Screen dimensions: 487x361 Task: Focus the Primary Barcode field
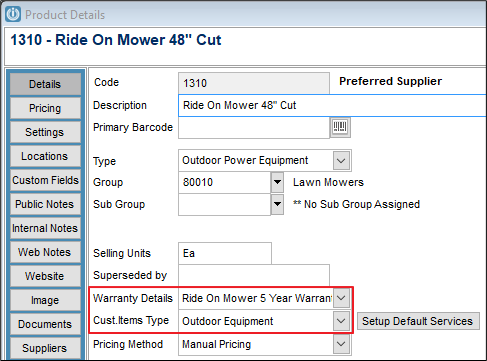pos(254,127)
